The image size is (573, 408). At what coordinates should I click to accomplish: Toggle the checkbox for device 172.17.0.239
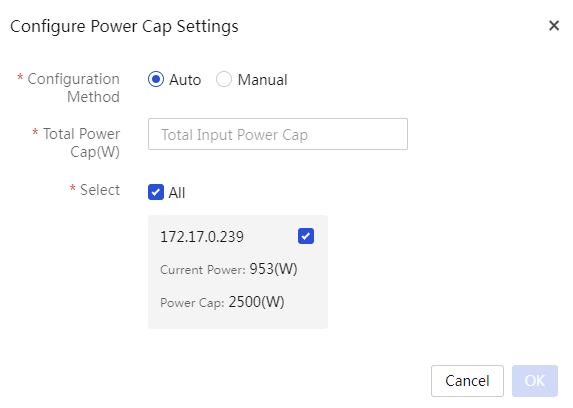pos(306,236)
